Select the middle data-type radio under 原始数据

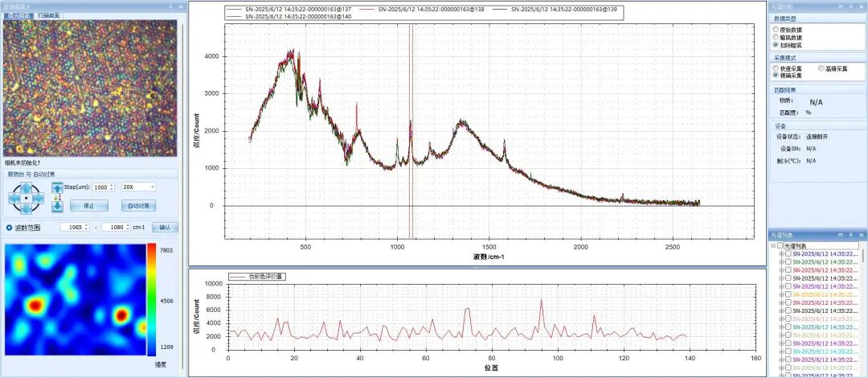(776, 37)
